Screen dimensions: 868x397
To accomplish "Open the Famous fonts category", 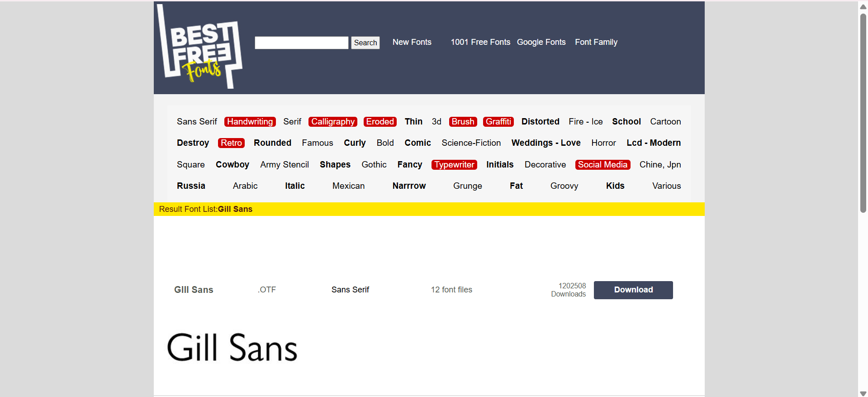I will click(x=318, y=143).
